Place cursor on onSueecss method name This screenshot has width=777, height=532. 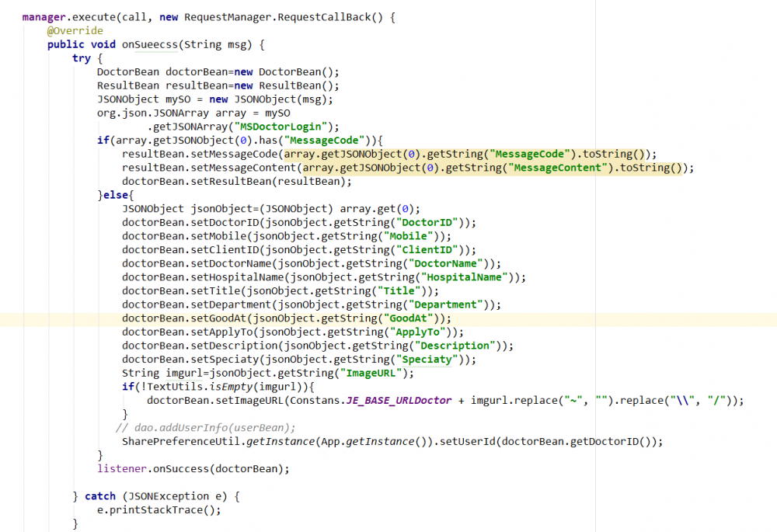(x=147, y=44)
